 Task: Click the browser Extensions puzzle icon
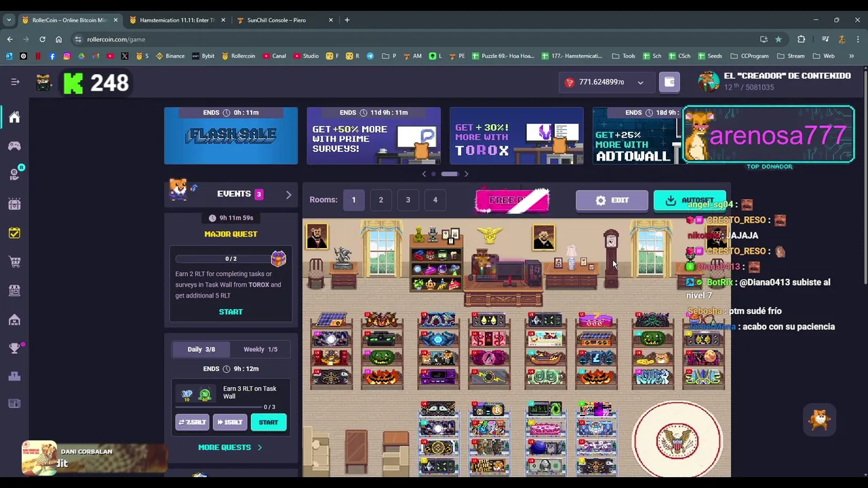click(x=801, y=39)
